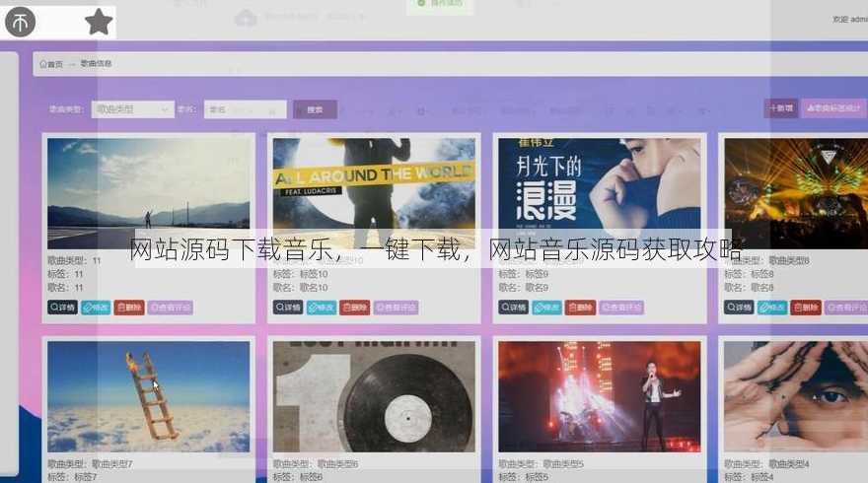Screen dimensions: 868x483
Task: Click the round logo icon at top left
Action: 20,22
